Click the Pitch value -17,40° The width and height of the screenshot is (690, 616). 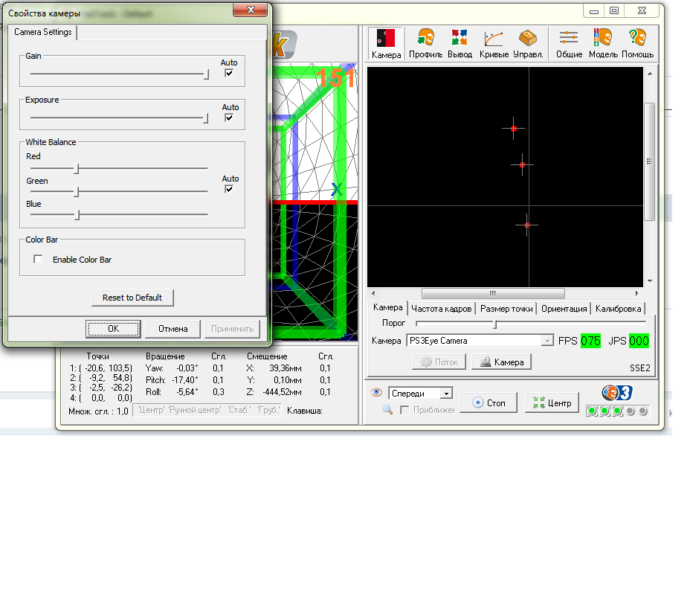tap(185, 380)
